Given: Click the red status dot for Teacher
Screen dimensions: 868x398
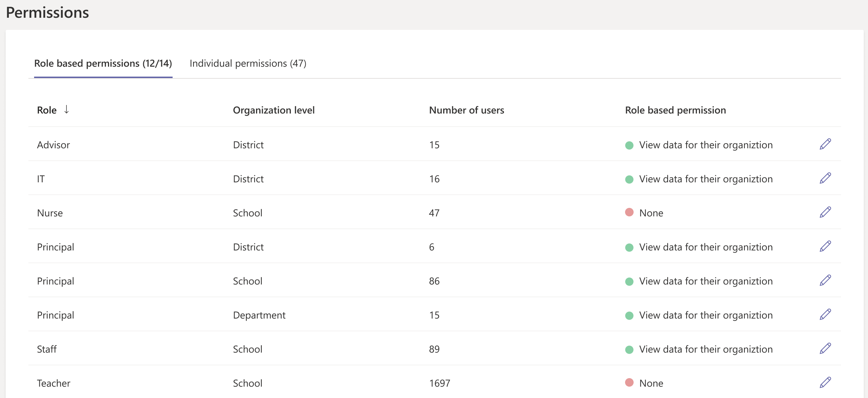Looking at the screenshot, I should point(629,382).
